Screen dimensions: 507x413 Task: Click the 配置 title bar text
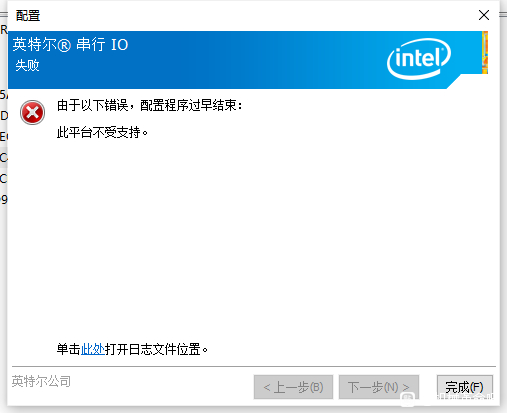click(28, 15)
